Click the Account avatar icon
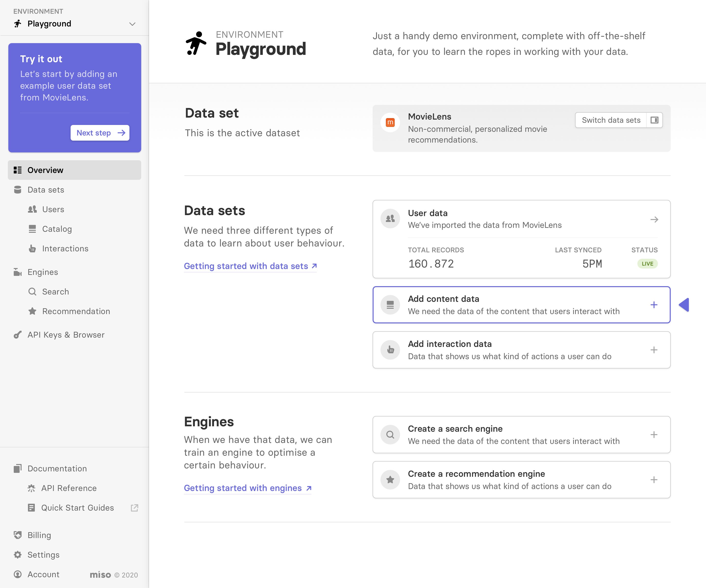The width and height of the screenshot is (706, 588). (x=17, y=574)
